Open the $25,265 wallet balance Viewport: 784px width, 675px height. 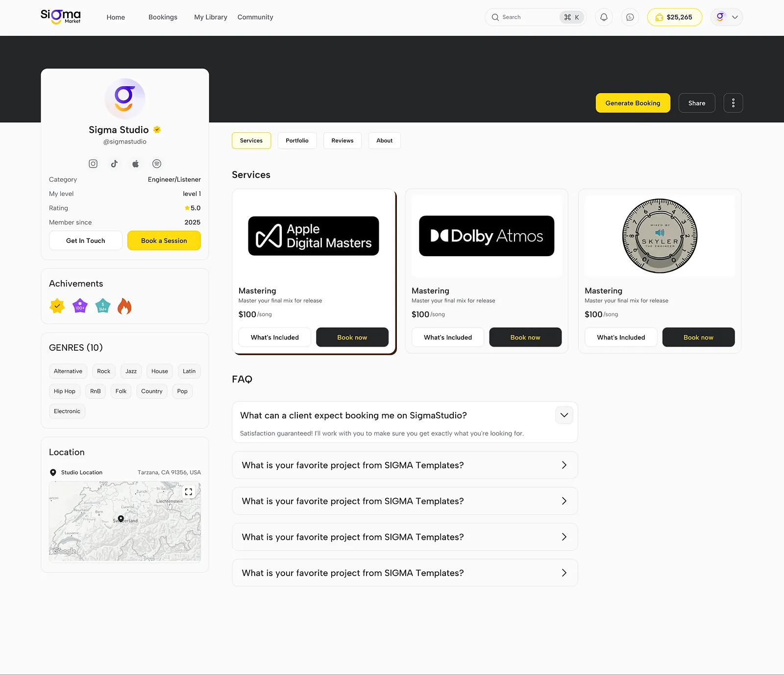pos(674,17)
